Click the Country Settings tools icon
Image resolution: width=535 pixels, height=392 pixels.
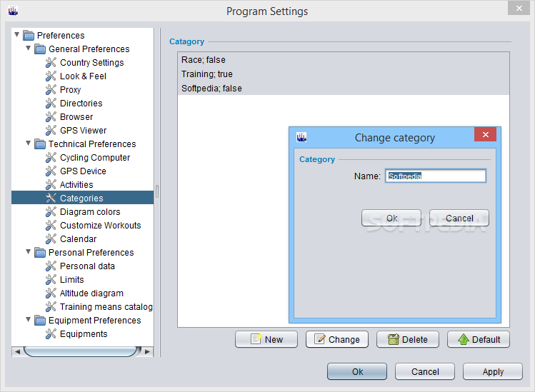[51, 62]
